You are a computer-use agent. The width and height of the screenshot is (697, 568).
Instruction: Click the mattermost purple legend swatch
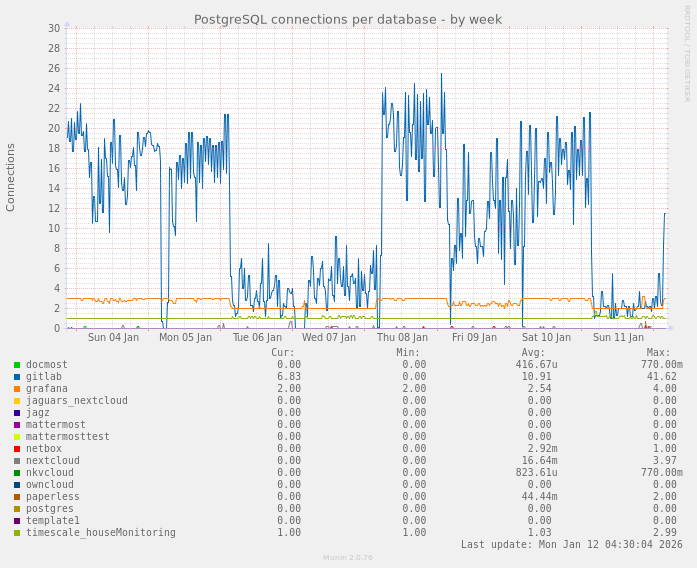pos(17,425)
